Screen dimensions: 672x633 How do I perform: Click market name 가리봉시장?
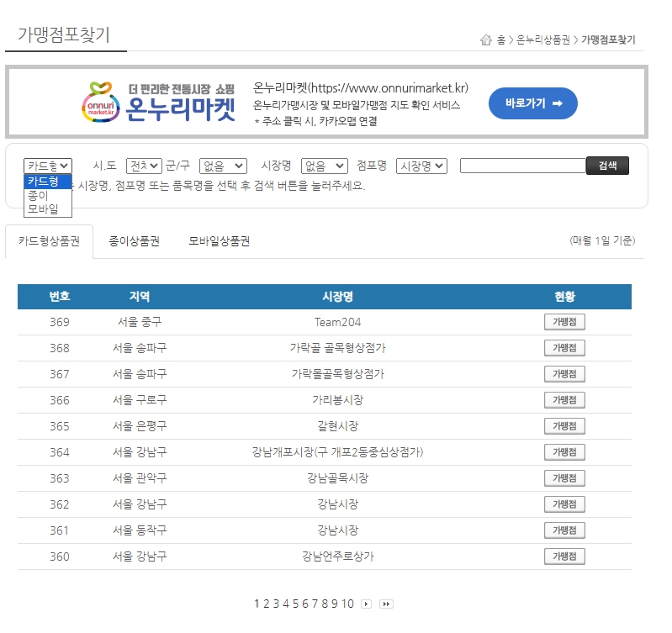pos(338,400)
